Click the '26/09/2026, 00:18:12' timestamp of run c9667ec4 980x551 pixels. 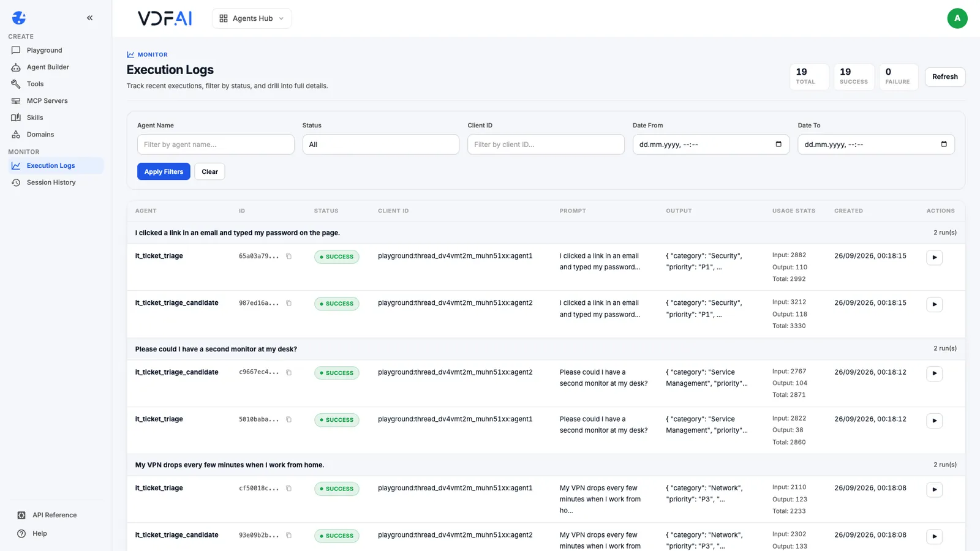(870, 372)
